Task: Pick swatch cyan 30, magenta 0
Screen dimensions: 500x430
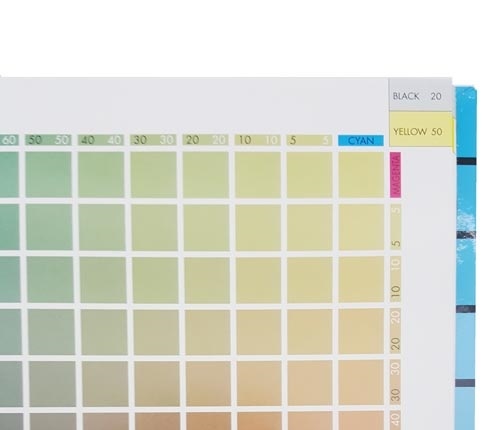Action: pos(153,175)
